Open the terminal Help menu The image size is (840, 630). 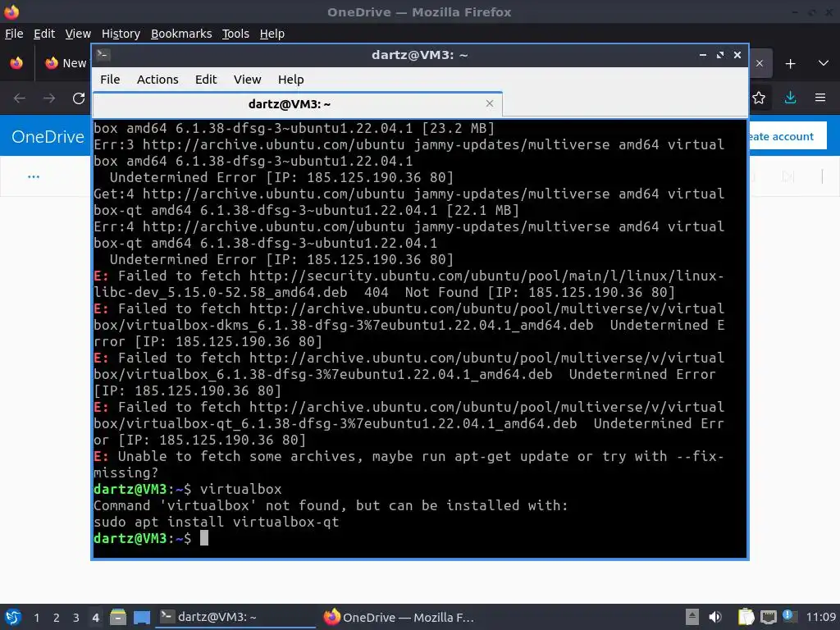click(x=291, y=80)
